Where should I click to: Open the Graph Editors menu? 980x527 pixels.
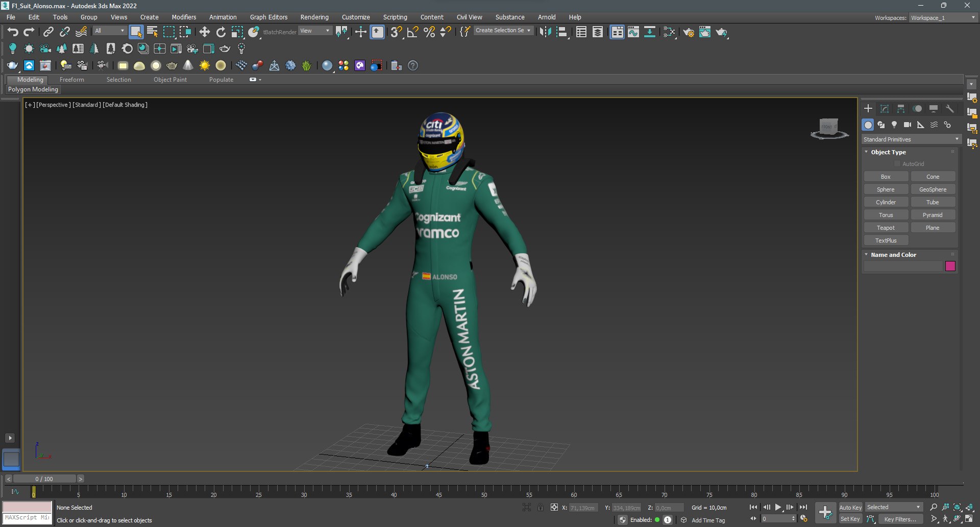click(268, 17)
